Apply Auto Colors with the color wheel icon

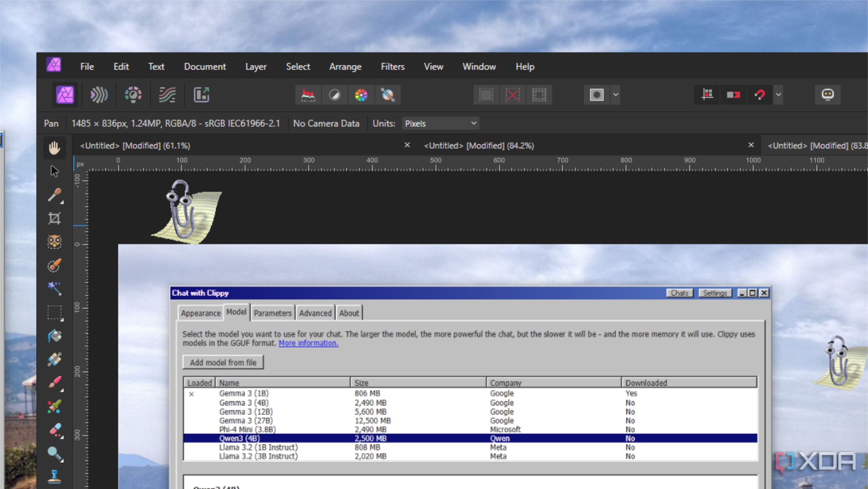pyautogui.click(x=361, y=95)
